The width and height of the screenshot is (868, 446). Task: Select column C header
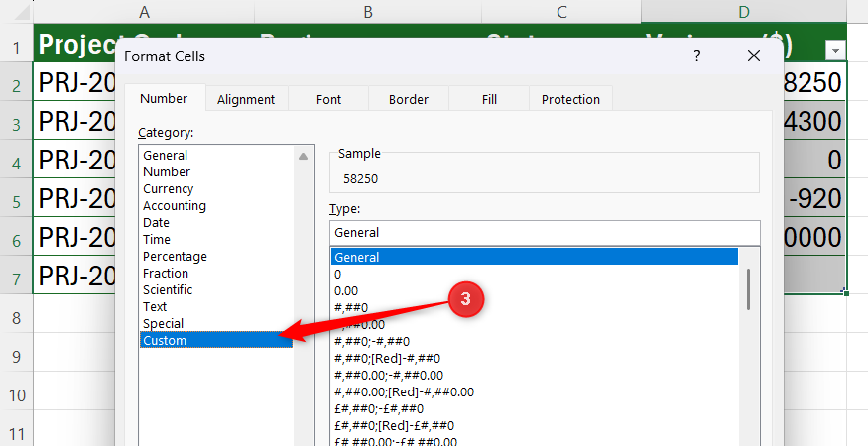pyautogui.click(x=561, y=12)
